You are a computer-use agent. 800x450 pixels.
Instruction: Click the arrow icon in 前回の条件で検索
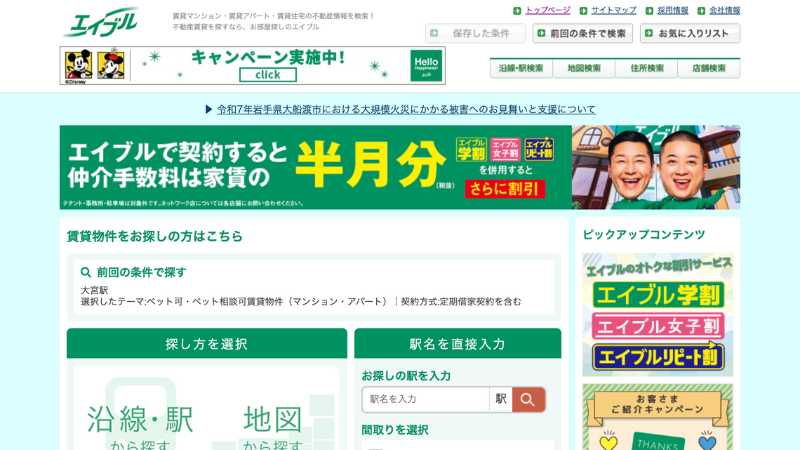[541, 33]
